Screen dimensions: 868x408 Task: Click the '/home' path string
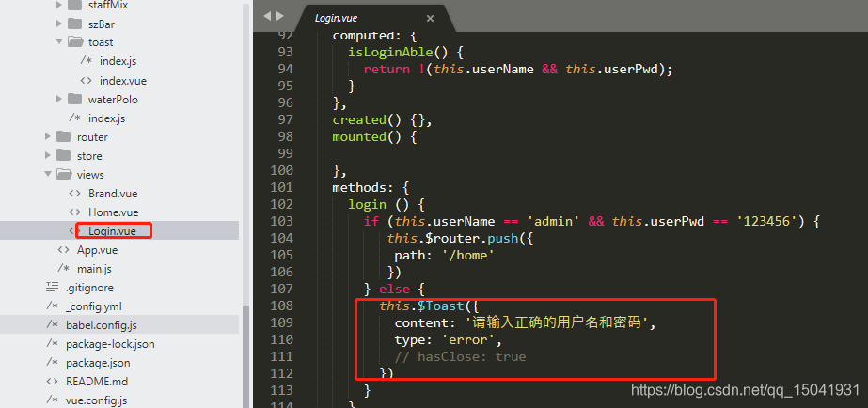[x=467, y=255]
